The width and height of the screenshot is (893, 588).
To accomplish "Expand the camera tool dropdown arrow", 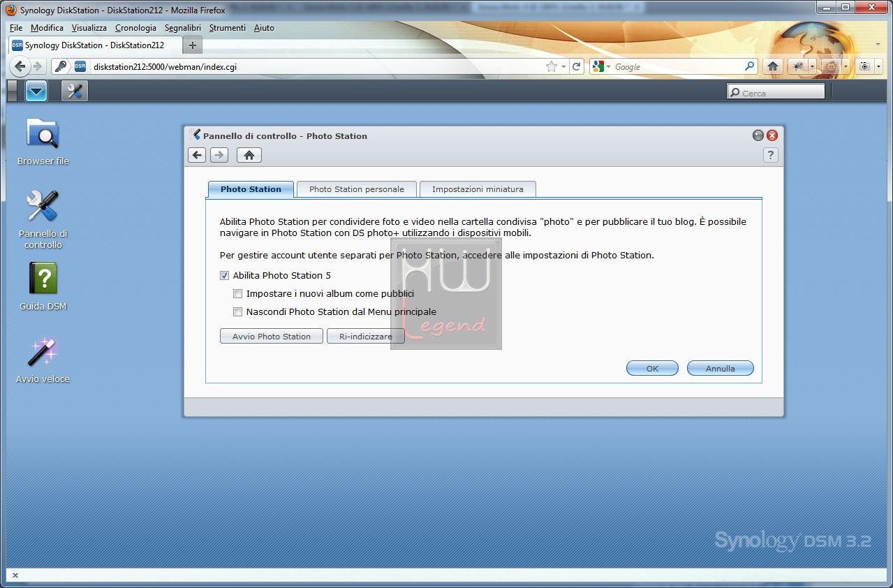I will [x=878, y=66].
